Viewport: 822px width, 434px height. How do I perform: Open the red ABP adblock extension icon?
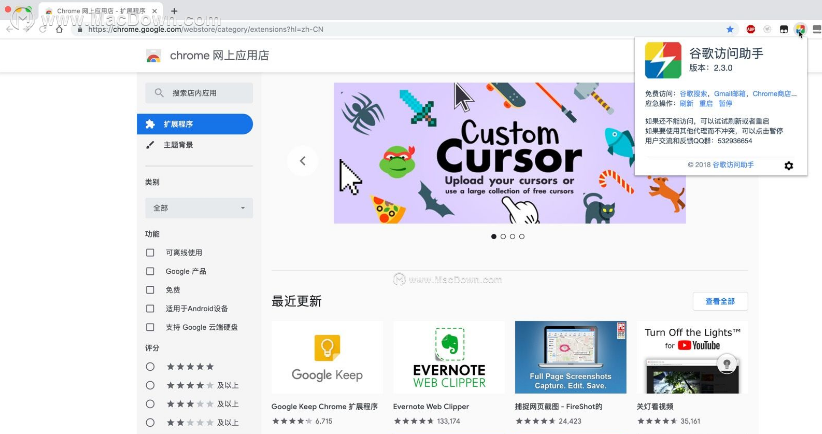coord(751,29)
